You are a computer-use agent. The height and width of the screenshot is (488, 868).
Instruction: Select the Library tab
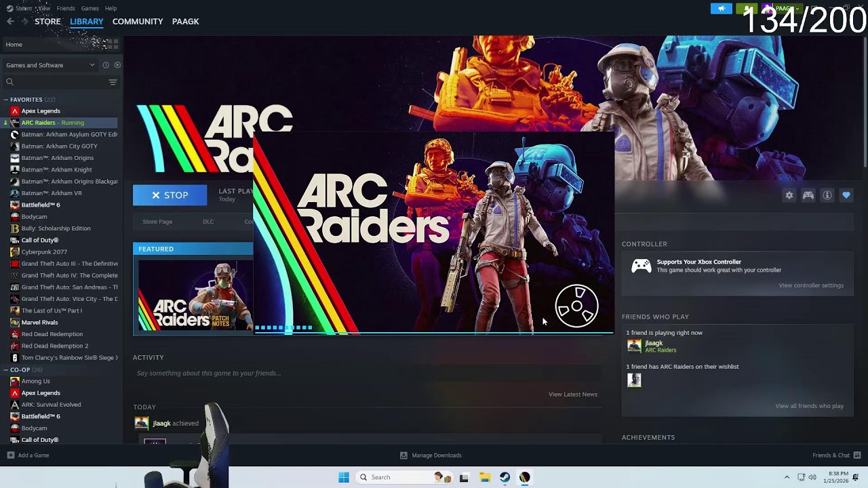click(87, 22)
